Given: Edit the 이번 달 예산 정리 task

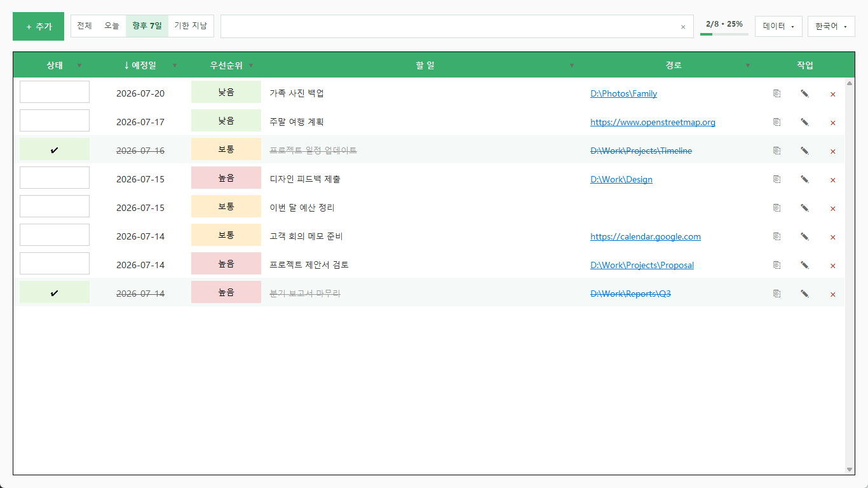Looking at the screenshot, I should point(804,208).
